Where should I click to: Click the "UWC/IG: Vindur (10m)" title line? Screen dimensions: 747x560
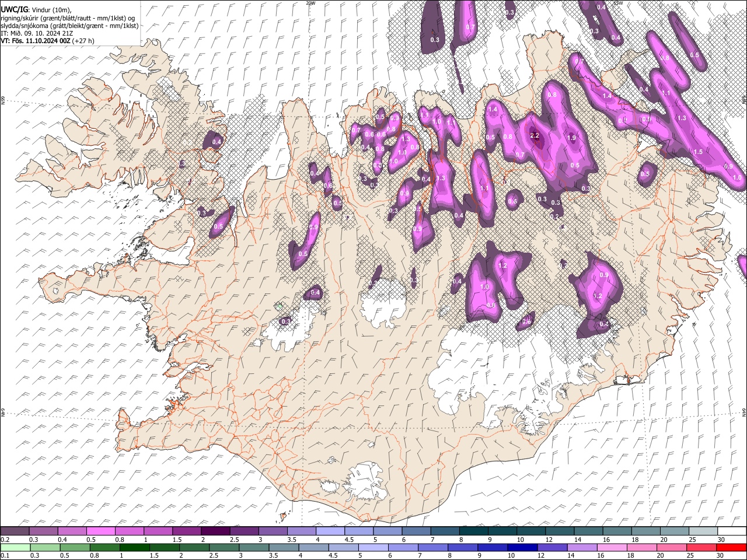click(x=36, y=9)
